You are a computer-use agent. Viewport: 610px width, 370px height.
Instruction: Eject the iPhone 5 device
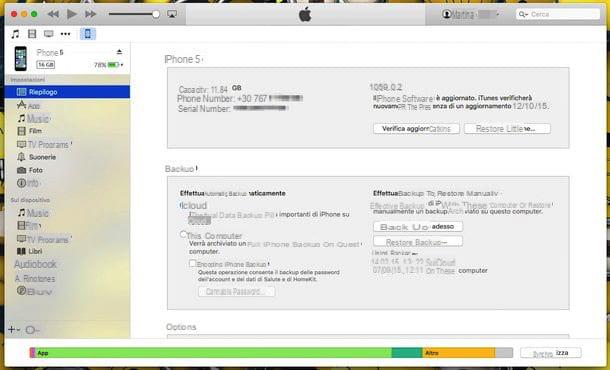[119, 52]
